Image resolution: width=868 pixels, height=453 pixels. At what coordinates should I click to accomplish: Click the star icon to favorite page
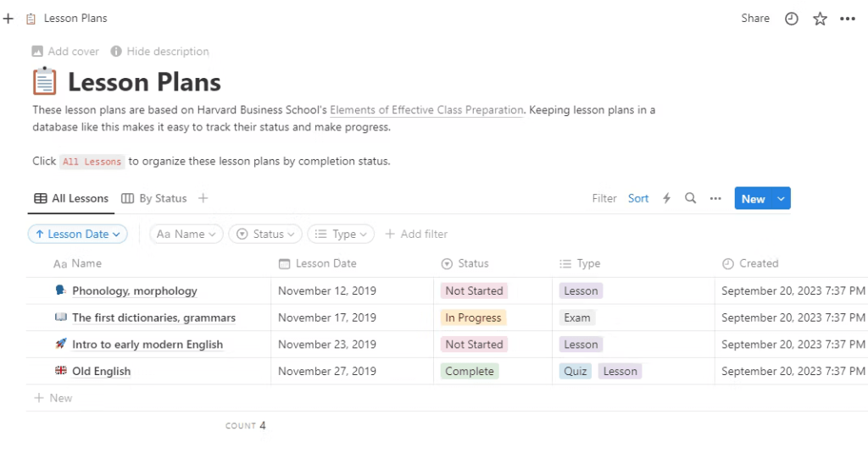[820, 19]
